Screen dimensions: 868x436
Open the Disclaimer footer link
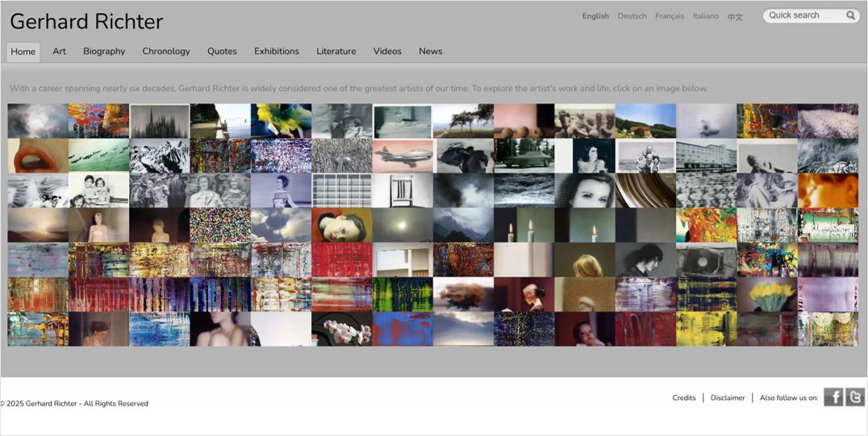pyautogui.click(x=728, y=398)
